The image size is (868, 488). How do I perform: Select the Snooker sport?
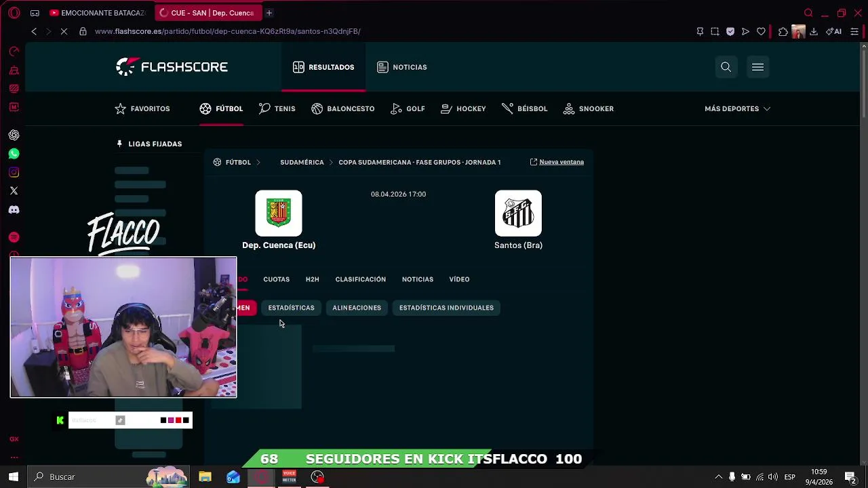[589, 108]
